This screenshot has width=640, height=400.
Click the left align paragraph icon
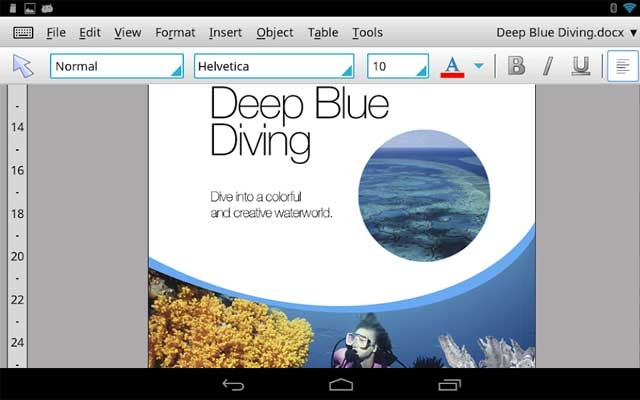tap(622, 67)
